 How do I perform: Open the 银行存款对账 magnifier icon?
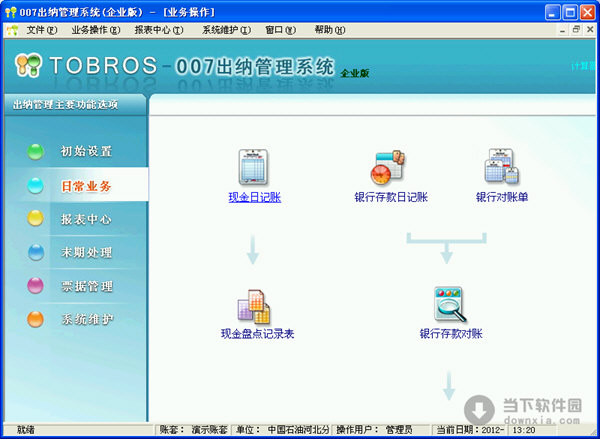450,305
